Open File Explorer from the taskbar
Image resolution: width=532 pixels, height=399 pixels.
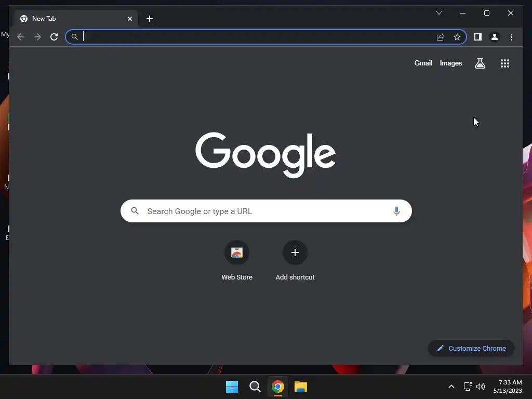(x=301, y=387)
